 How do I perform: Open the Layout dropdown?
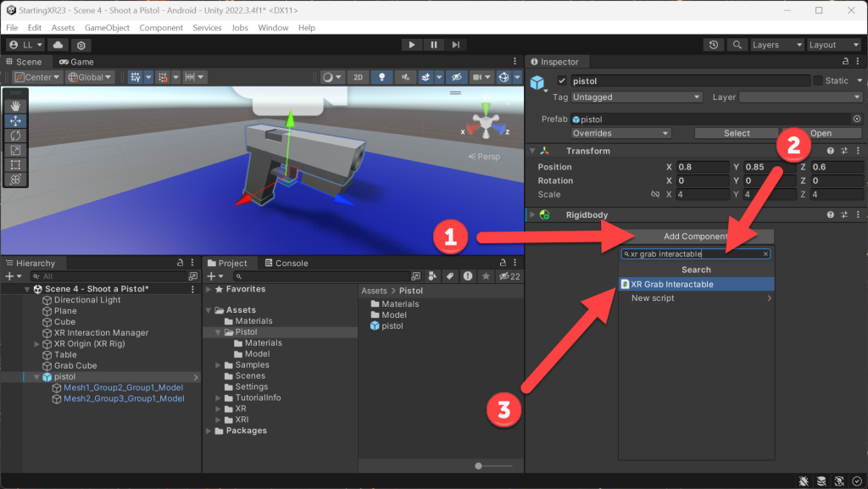[834, 45]
